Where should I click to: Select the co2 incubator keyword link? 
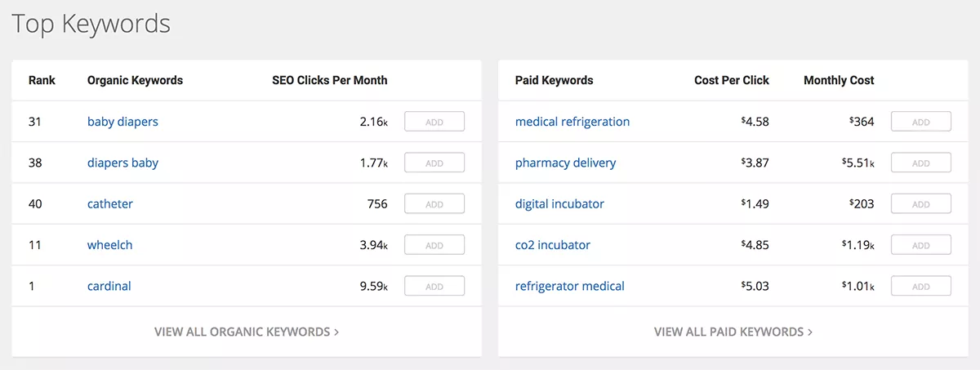pyautogui.click(x=553, y=245)
